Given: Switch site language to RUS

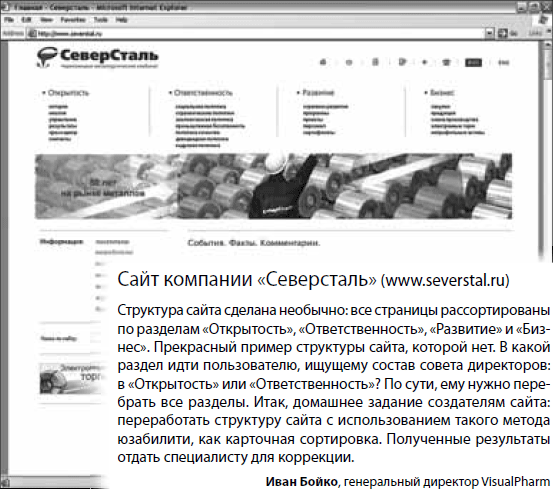Looking at the screenshot, I should click(473, 63).
